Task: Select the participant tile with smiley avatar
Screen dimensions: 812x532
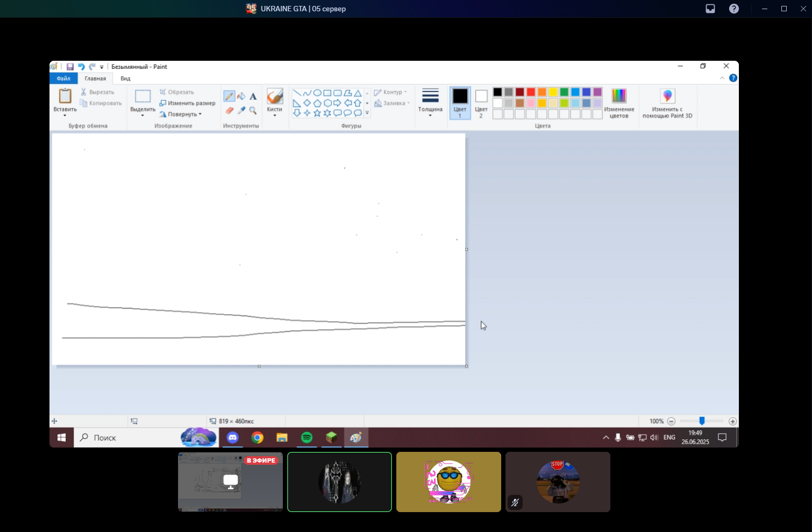Action: tap(448, 482)
